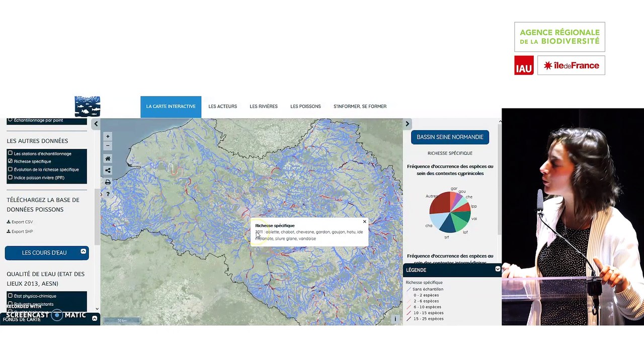Expand the Fonds de carte panel
Image resolution: width=644 pixels, height=362 pixels.
click(95, 319)
